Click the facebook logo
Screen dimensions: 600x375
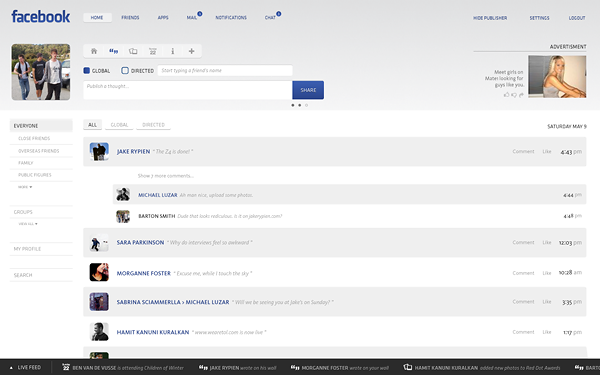[41, 16]
